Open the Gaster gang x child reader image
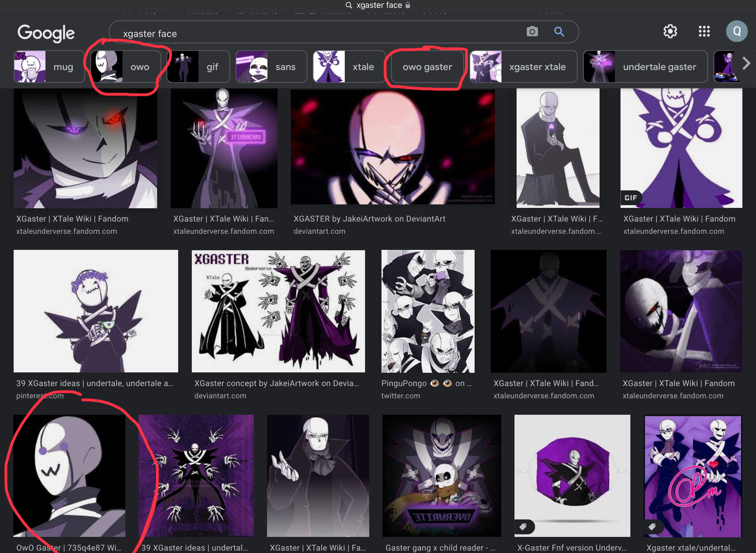 pyautogui.click(x=442, y=476)
